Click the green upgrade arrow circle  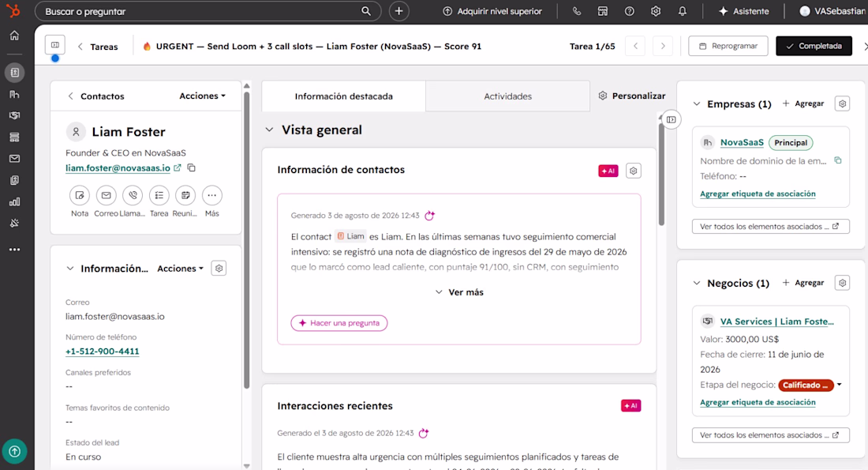pos(14,452)
